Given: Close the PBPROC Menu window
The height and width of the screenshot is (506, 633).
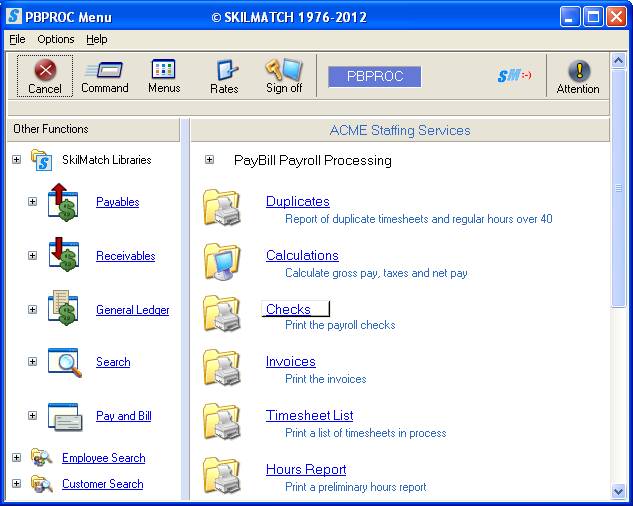Looking at the screenshot, I should (616, 17).
